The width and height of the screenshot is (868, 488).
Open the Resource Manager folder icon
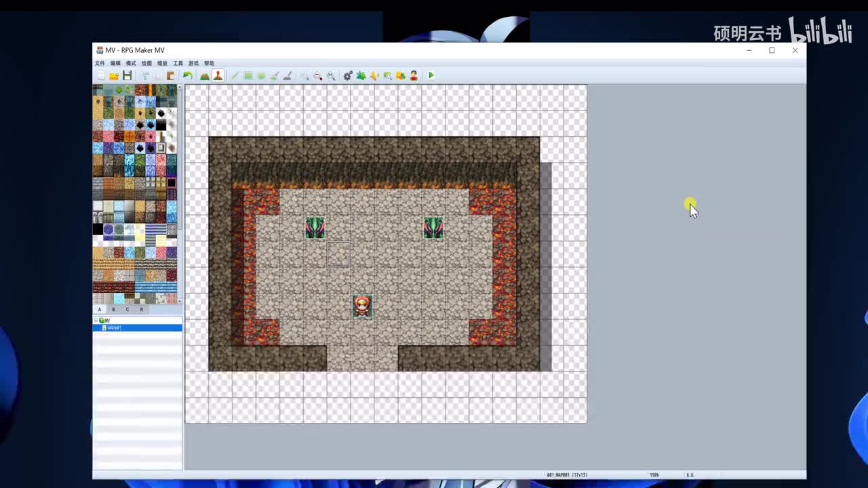tap(401, 76)
